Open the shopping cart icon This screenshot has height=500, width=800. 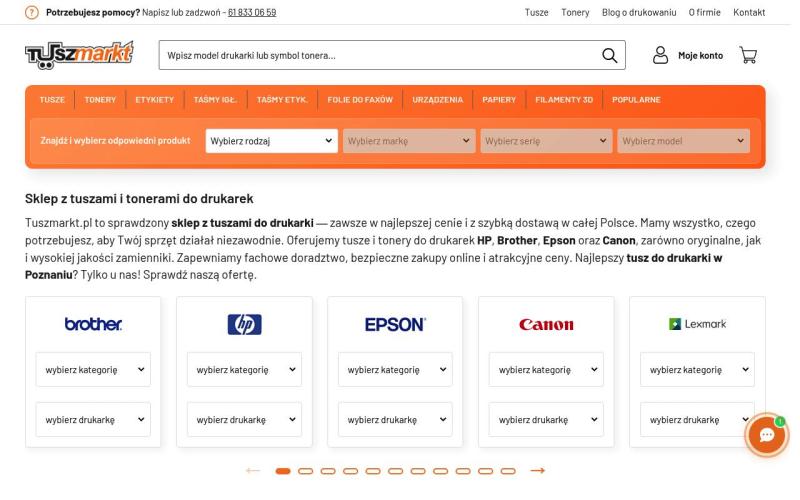pos(748,55)
